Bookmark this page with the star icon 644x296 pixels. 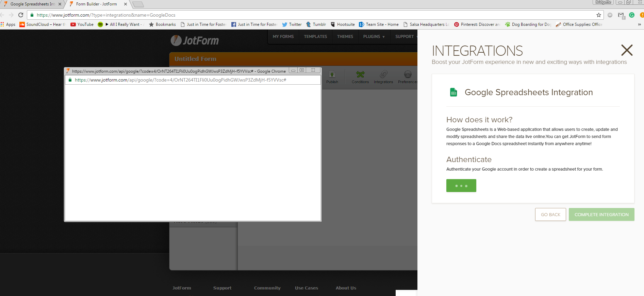coord(599,15)
